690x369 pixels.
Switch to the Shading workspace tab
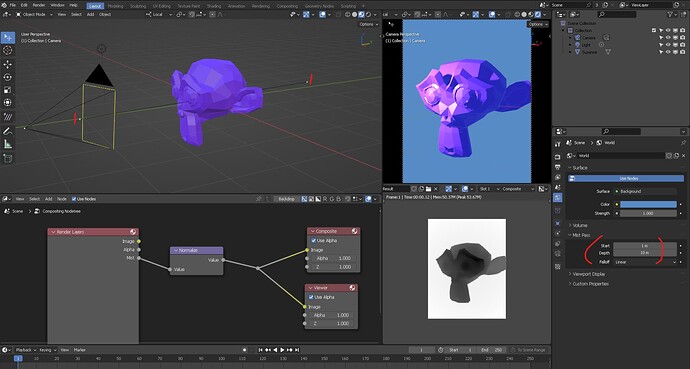[x=214, y=6]
